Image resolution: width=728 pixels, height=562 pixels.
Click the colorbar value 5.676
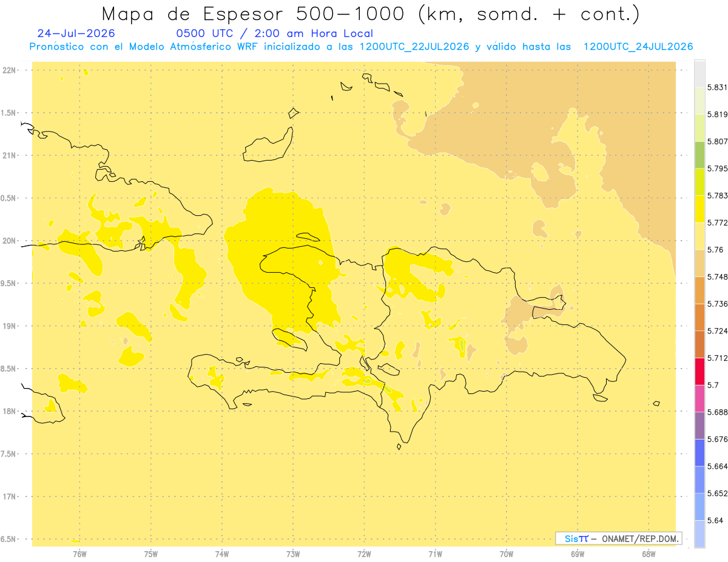[718, 440]
